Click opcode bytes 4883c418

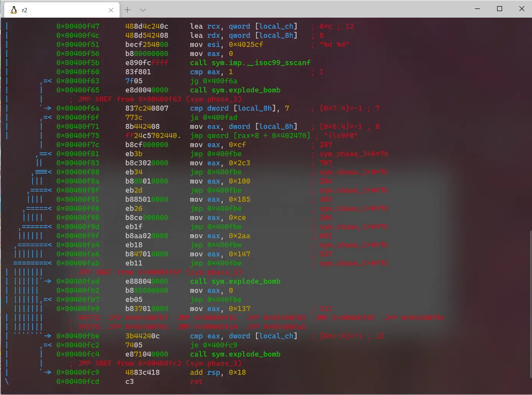pos(143,373)
